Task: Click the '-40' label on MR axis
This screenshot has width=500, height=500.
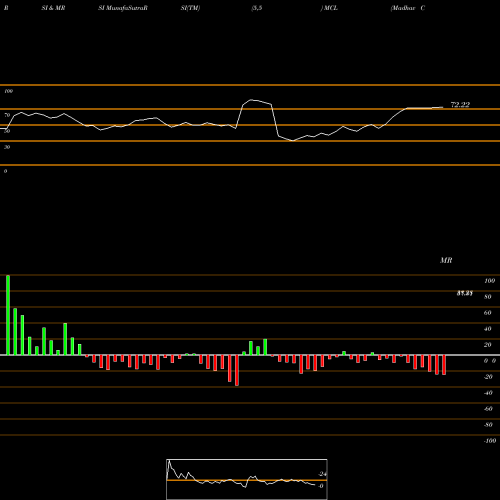Action: 488,393
